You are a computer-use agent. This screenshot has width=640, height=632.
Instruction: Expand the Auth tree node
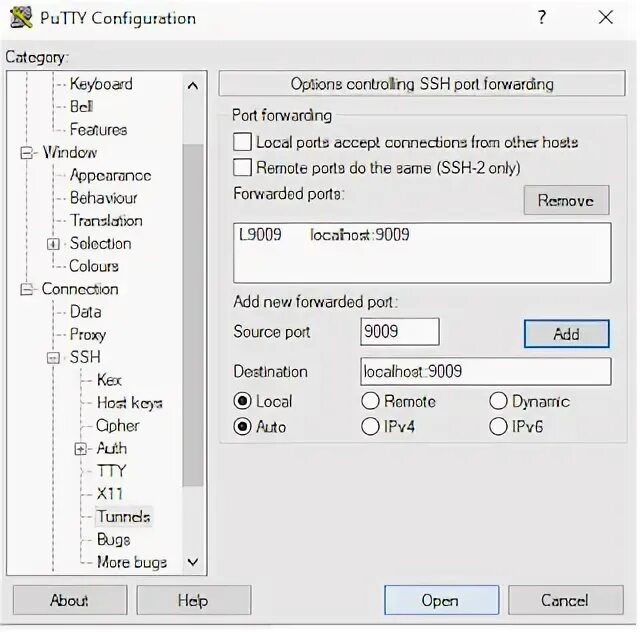pyautogui.click(x=80, y=449)
